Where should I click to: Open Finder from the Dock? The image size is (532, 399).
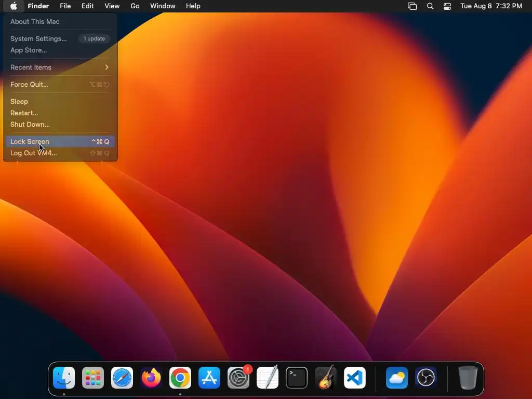[64, 378]
